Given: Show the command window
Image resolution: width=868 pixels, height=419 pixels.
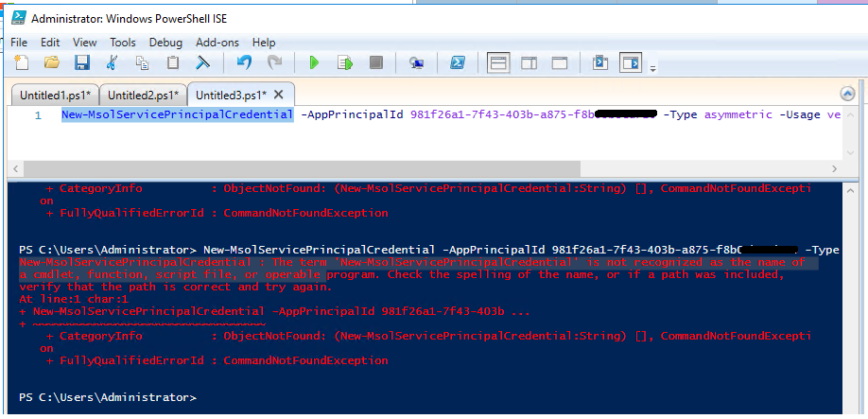Looking at the screenshot, I should 600,63.
